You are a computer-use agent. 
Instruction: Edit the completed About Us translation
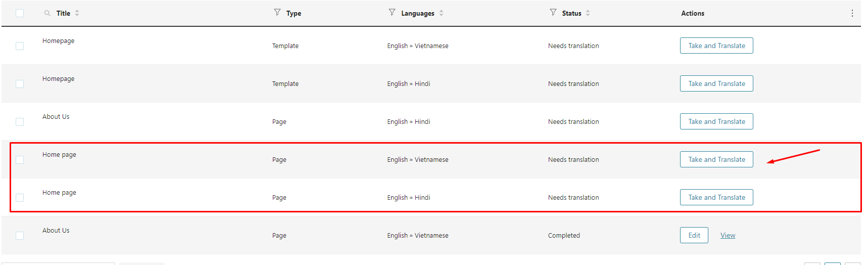point(694,235)
